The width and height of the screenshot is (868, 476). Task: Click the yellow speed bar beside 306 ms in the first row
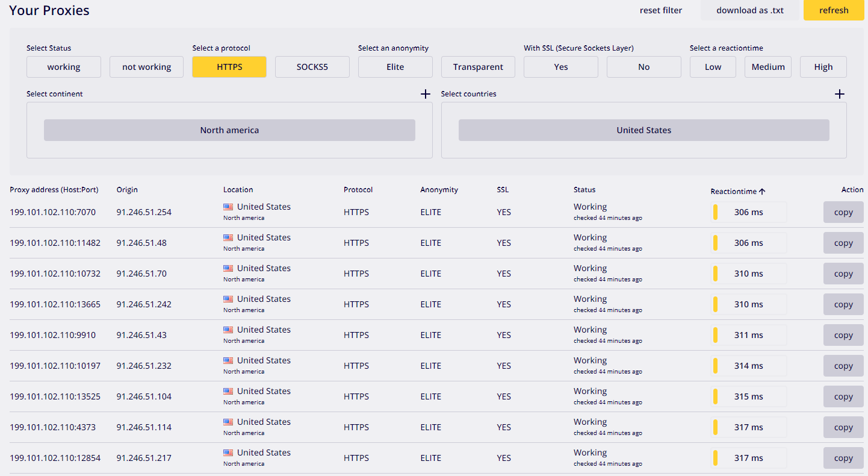715,212
